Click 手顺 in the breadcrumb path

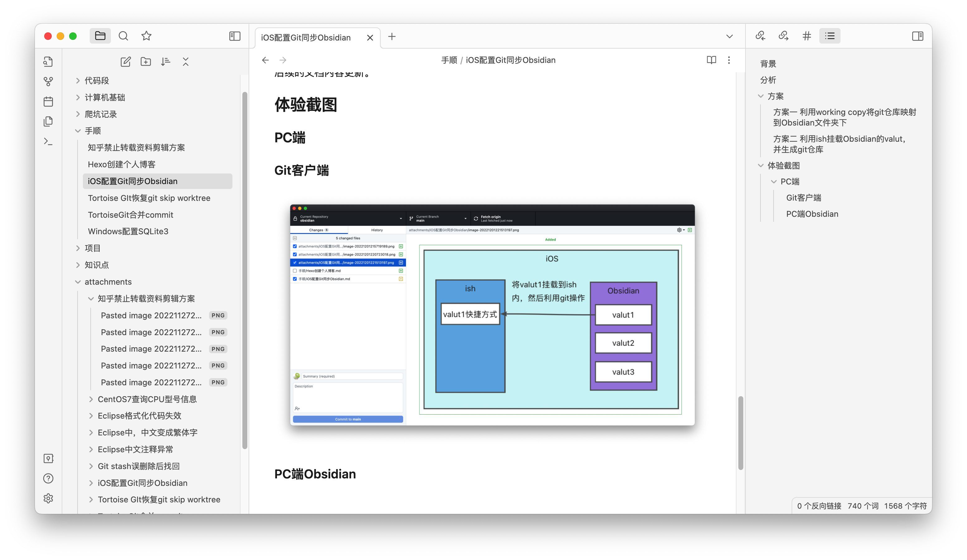[449, 60]
